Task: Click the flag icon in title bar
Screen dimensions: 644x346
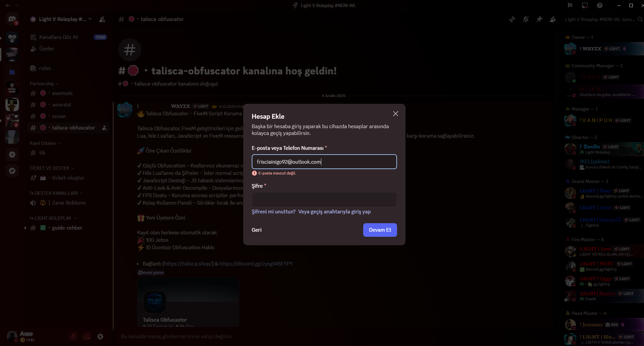Action: (570, 5)
